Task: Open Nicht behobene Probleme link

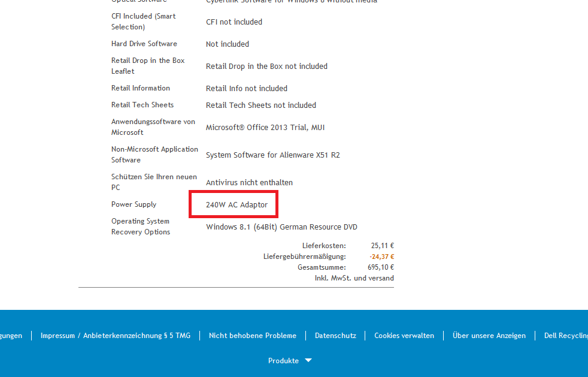Action: [252, 336]
